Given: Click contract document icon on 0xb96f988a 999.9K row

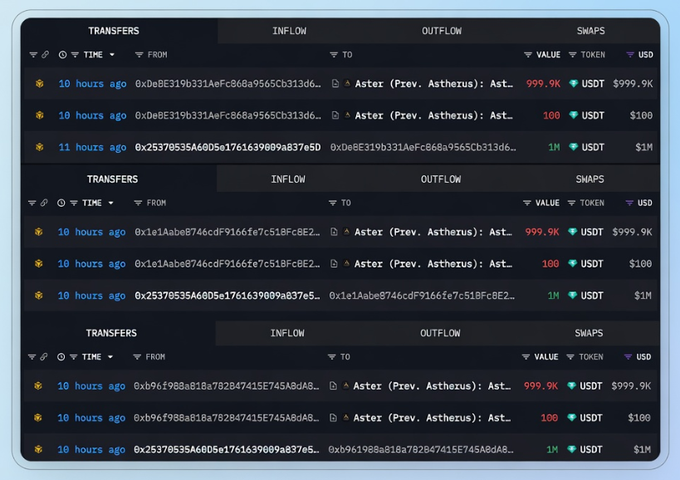Looking at the screenshot, I should click(x=333, y=385).
